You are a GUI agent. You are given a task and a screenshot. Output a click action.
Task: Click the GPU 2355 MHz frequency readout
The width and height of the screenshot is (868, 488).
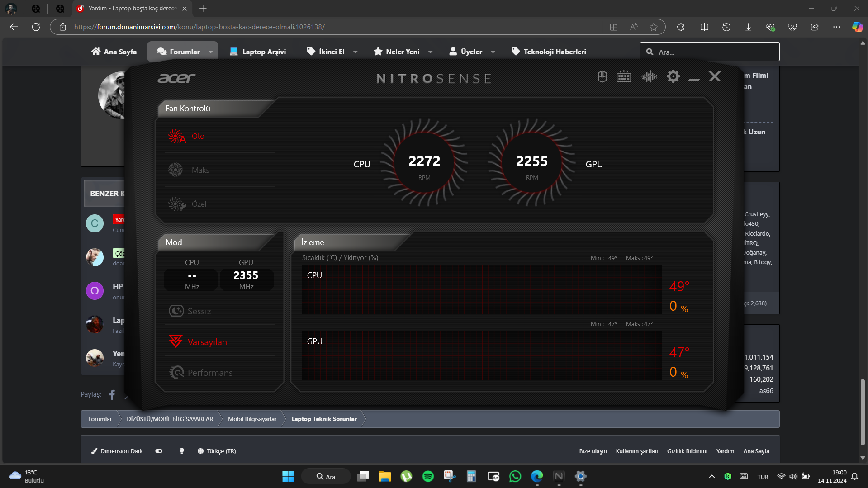point(246,280)
